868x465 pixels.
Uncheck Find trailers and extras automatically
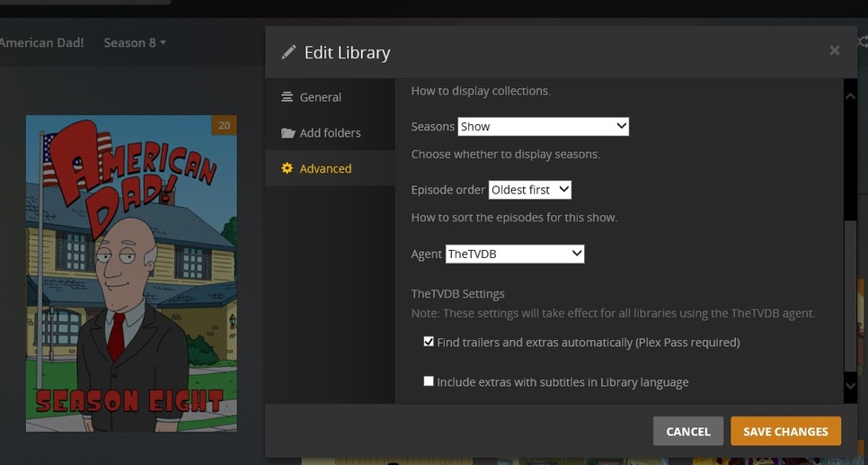[429, 342]
